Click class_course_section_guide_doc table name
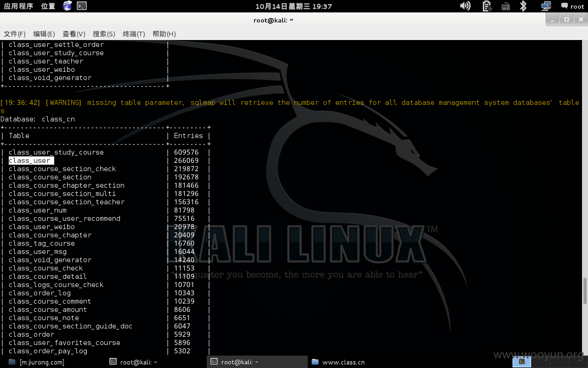588x368 pixels. [70, 326]
